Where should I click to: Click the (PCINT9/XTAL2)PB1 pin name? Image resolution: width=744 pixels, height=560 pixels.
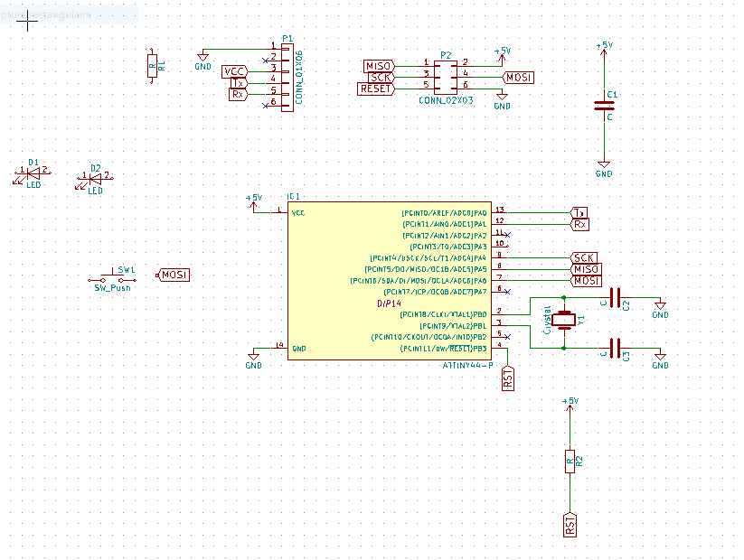click(x=453, y=326)
